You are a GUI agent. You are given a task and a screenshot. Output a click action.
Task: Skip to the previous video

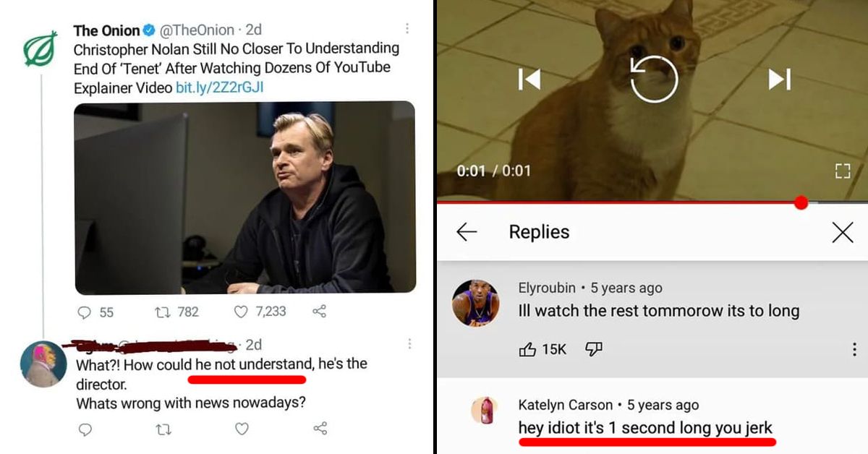[x=529, y=79]
